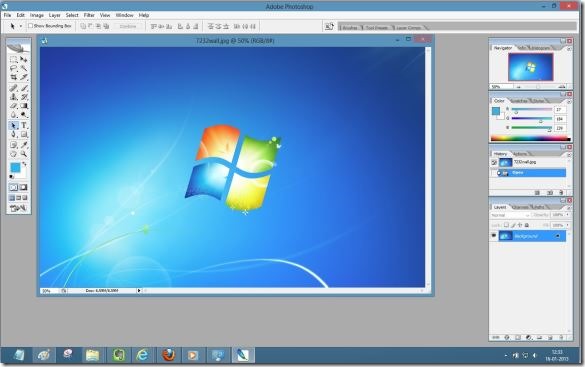Open the layer Opacity dropdown arrow
Image resolution: width=585 pixels, height=367 pixels.
tap(567, 215)
